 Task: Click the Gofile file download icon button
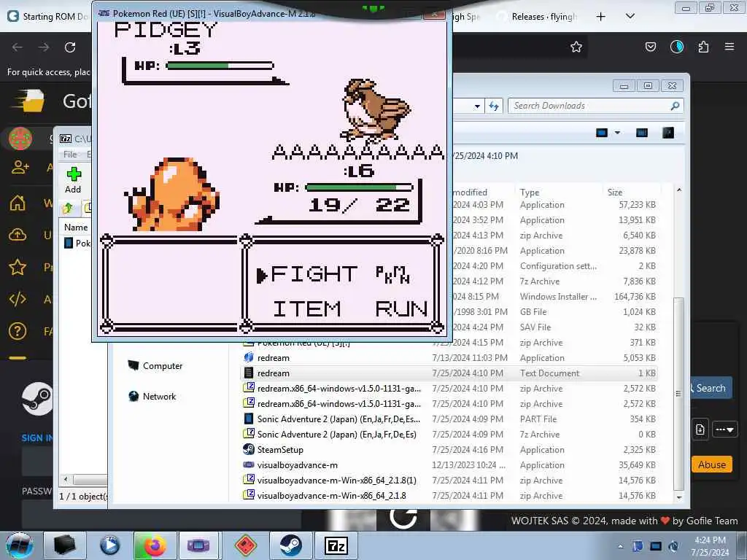pyautogui.click(x=700, y=429)
